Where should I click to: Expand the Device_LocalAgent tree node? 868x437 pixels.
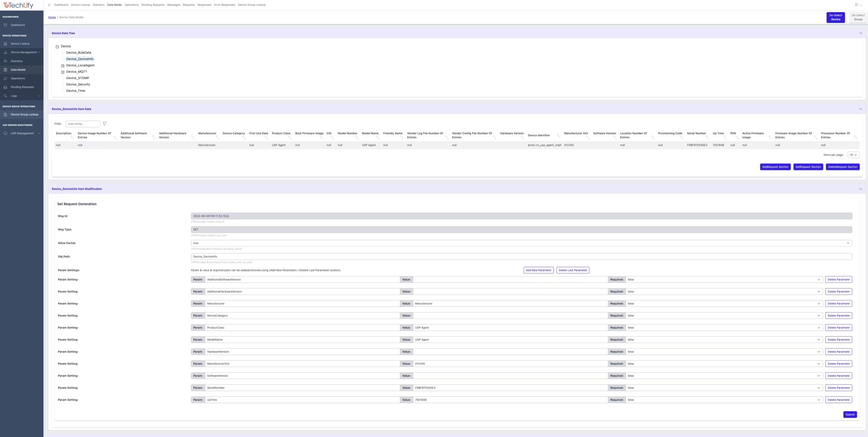click(63, 66)
